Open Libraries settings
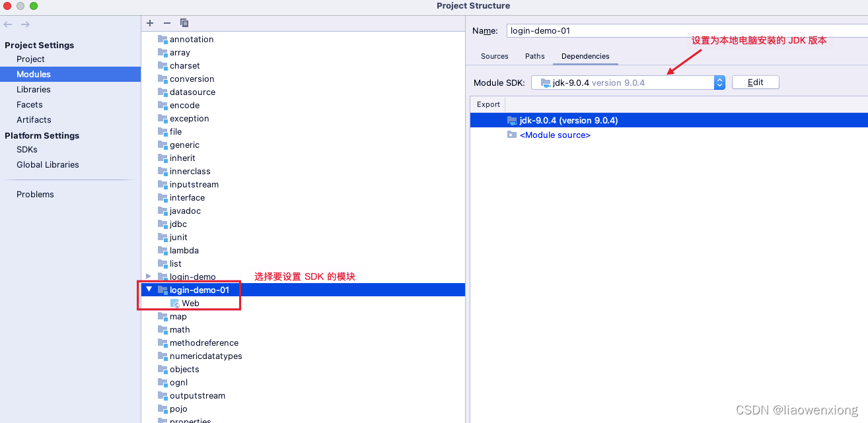 (x=34, y=90)
